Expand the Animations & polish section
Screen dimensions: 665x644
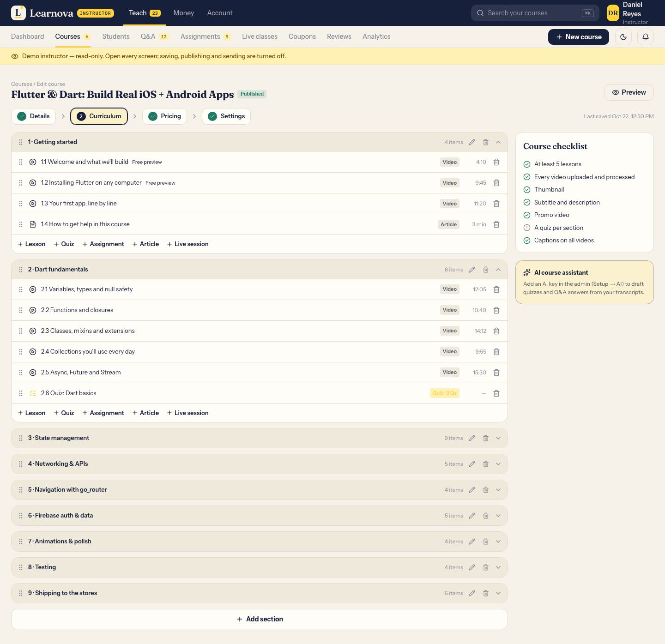[498, 542]
